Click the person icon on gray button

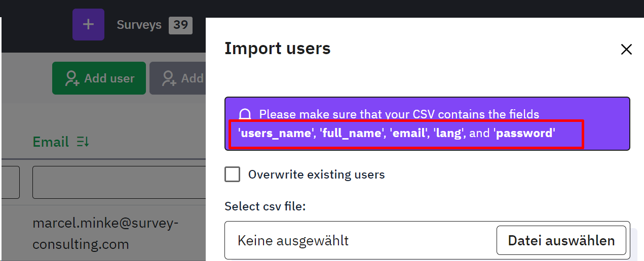(169, 78)
